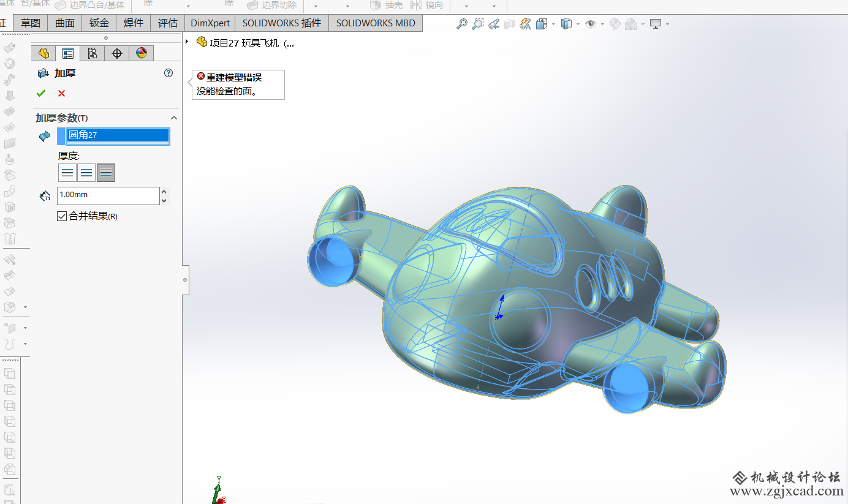
Task: Open the Apply Scene dropdown arrow
Action: point(643,24)
